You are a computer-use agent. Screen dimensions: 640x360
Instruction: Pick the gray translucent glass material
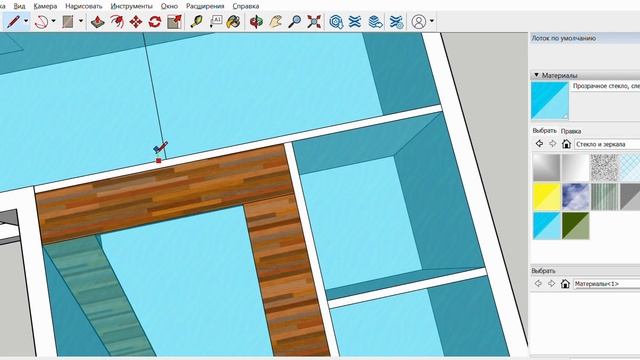pyautogui.click(x=630, y=196)
